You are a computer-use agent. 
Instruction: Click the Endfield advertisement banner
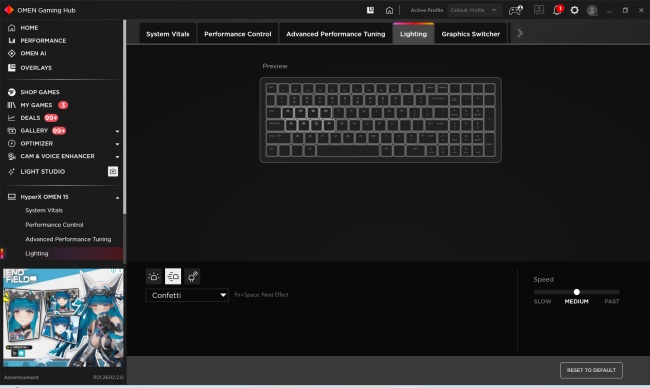(x=63, y=318)
